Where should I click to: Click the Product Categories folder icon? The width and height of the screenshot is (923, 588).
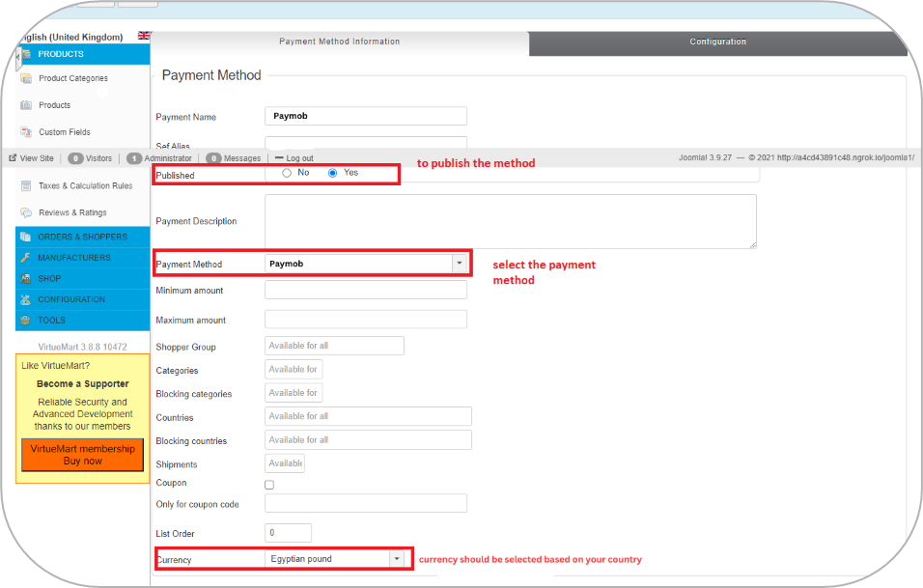coord(26,78)
